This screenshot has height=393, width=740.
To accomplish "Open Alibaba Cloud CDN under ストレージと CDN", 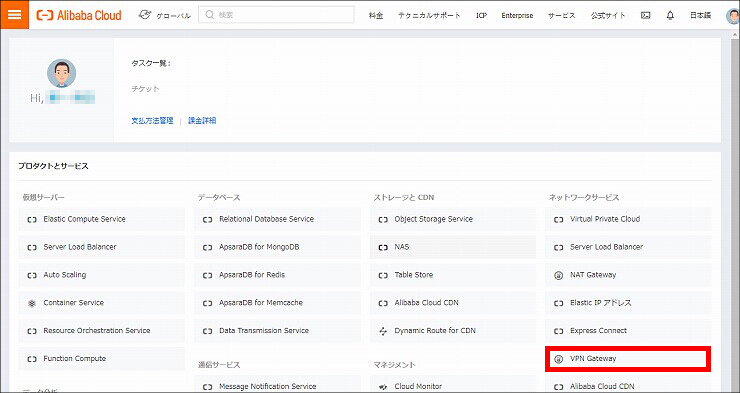I will (x=453, y=303).
